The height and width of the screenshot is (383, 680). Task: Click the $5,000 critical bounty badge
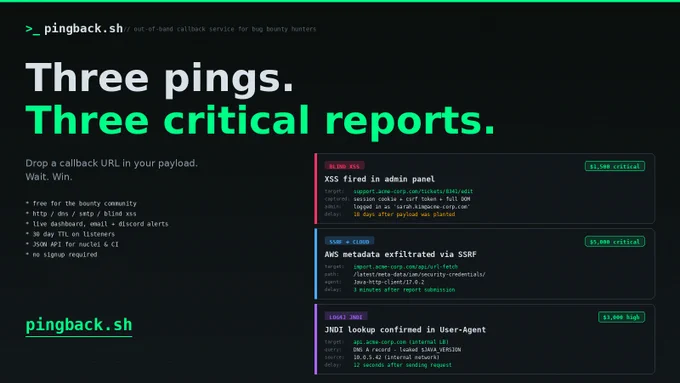[x=615, y=242]
